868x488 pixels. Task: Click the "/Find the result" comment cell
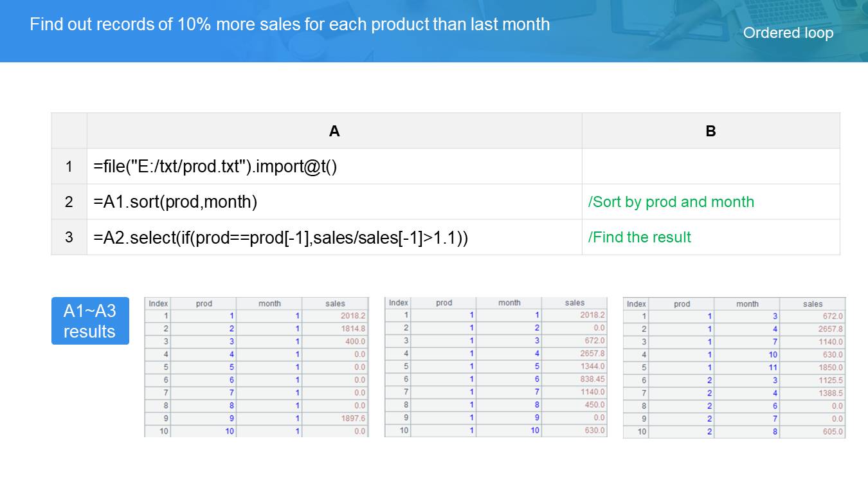pyautogui.click(x=640, y=237)
